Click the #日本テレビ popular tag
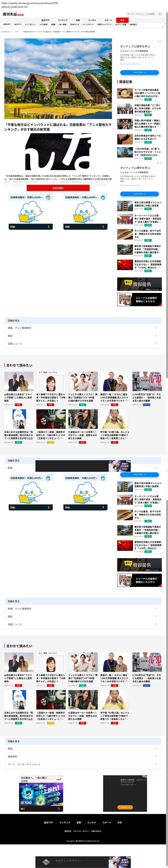The width and height of the screenshot is (168, 868). pos(75,25)
